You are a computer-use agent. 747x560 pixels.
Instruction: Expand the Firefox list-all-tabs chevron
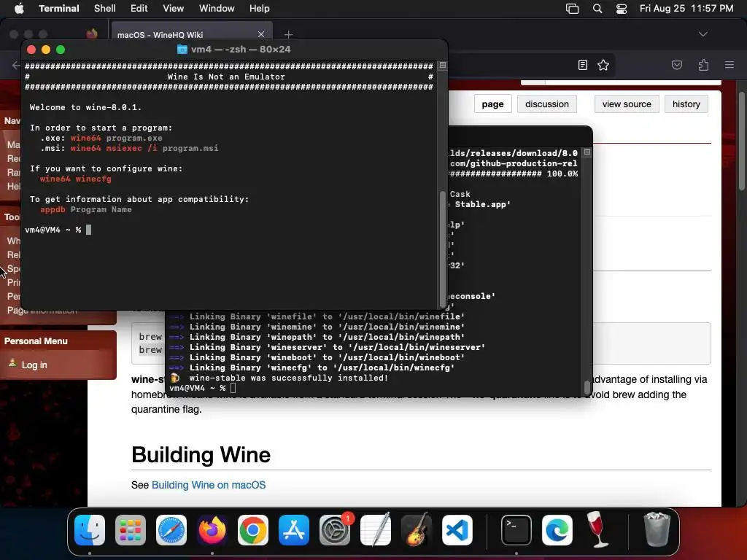pos(703,34)
